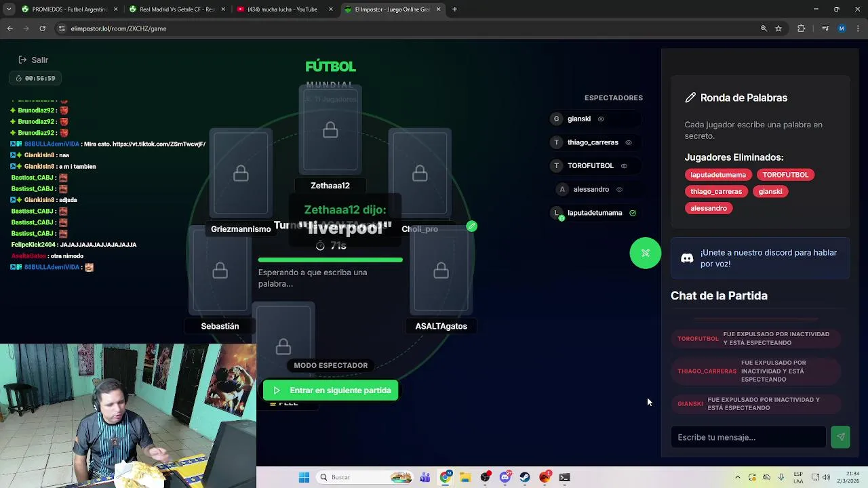Click the 00:56:59 elapsed time badge
868x488 pixels.
coord(35,78)
